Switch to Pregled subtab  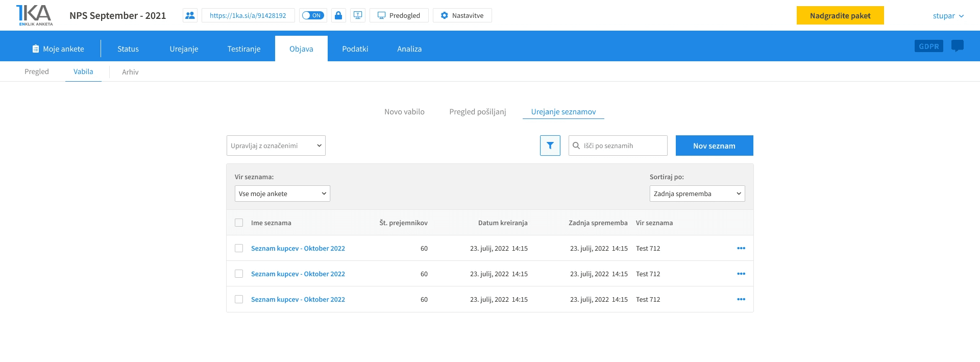click(x=37, y=71)
